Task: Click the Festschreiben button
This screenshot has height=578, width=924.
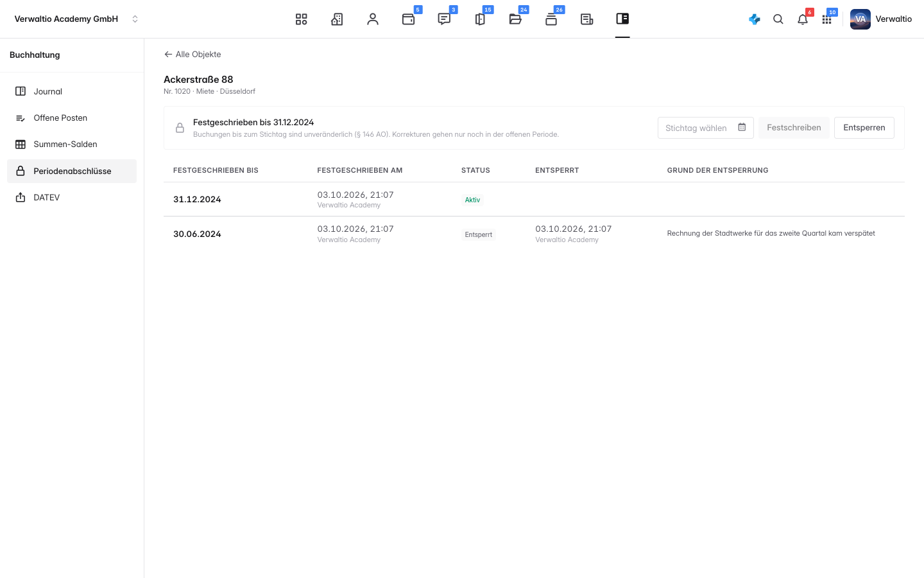Action: [794, 128]
